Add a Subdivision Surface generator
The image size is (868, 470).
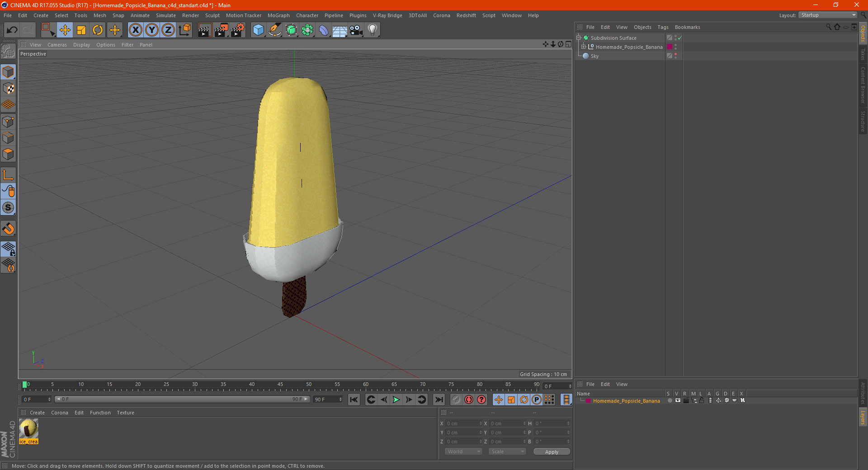click(291, 30)
